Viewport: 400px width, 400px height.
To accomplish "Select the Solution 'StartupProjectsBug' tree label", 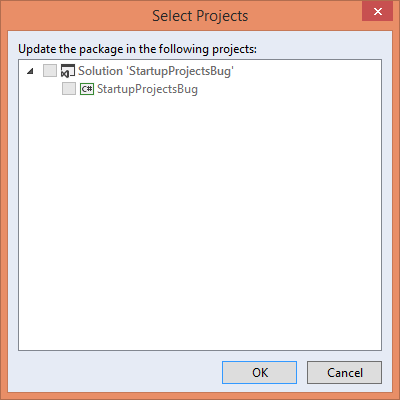I will click(x=156, y=71).
